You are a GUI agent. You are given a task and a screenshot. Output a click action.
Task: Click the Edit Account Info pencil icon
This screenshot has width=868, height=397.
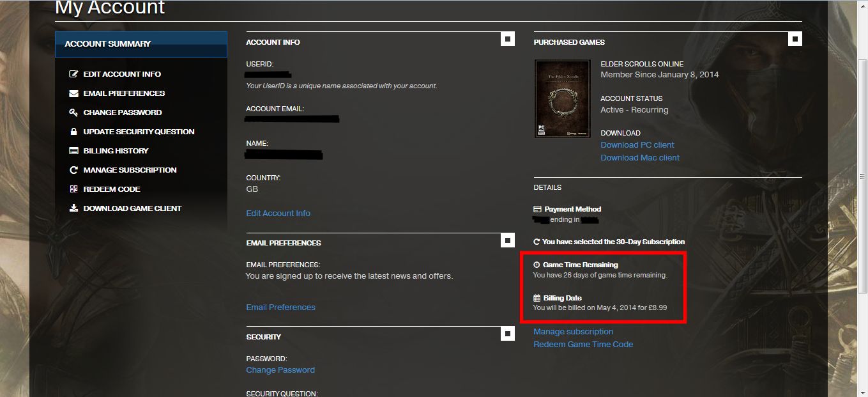pyautogui.click(x=73, y=74)
